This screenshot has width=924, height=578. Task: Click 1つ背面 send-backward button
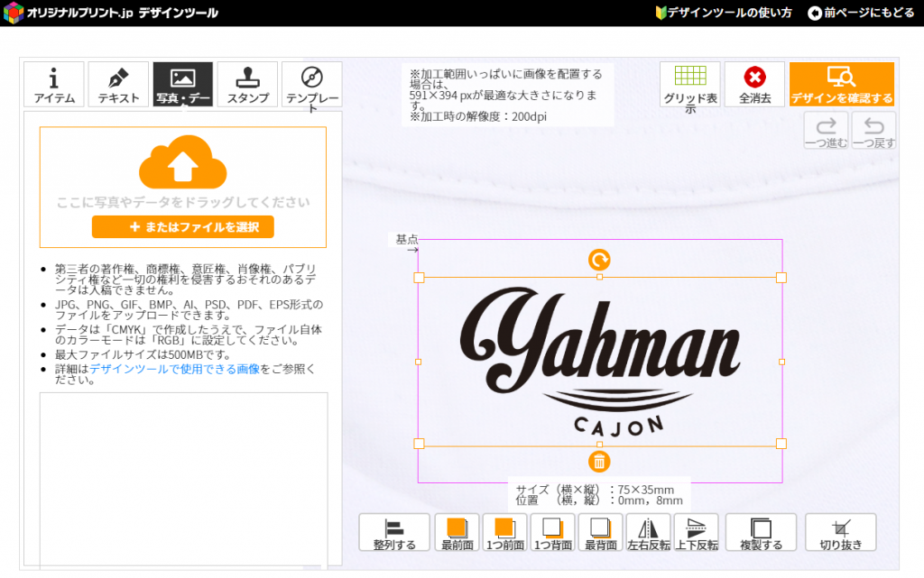pyautogui.click(x=553, y=533)
